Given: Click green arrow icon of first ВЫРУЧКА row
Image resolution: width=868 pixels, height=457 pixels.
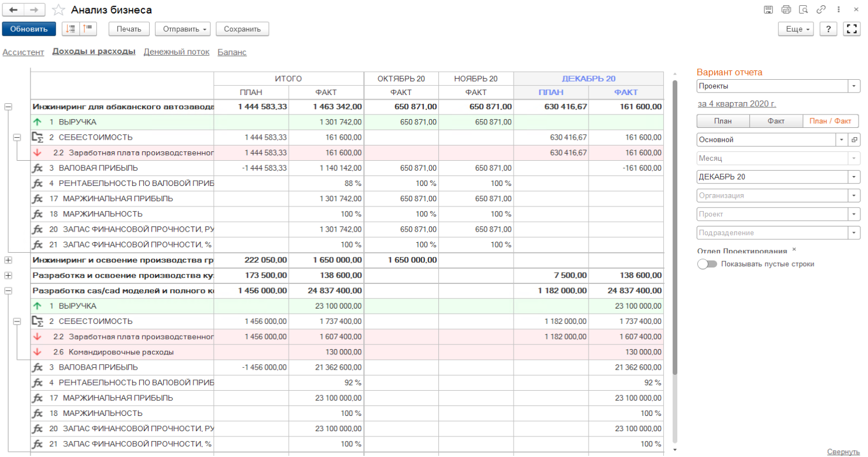Looking at the screenshot, I should 38,122.
